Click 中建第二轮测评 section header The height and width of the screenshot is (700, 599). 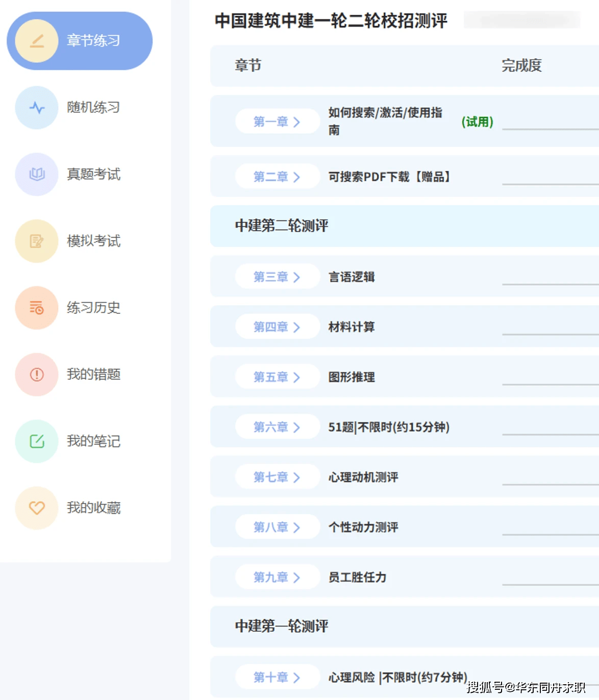pos(282,226)
